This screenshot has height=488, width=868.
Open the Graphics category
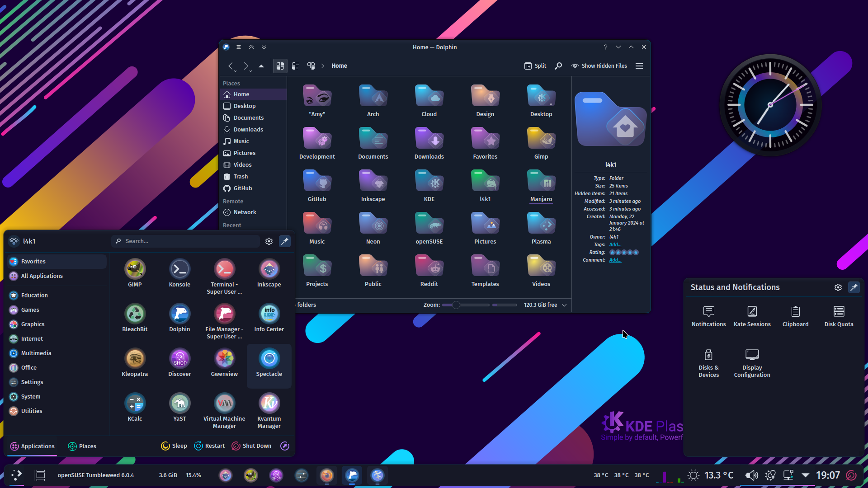coord(57,324)
